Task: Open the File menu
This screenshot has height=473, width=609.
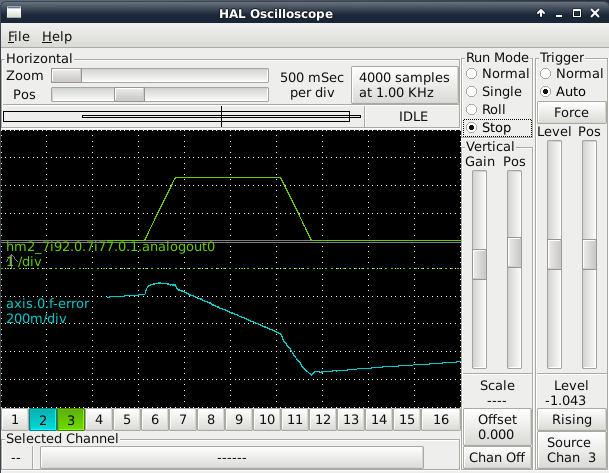Action: pyautogui.click(x=19, y=37)
